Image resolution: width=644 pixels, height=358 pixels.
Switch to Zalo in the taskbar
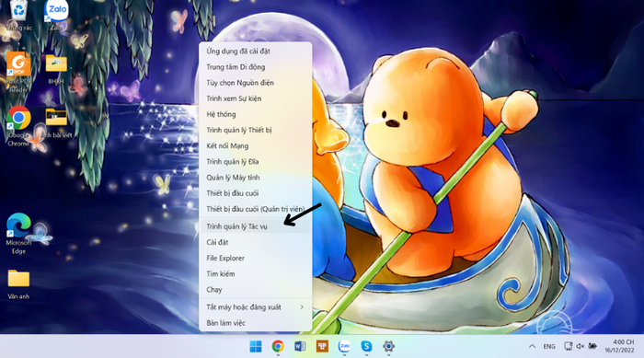(x=344, y=346)
